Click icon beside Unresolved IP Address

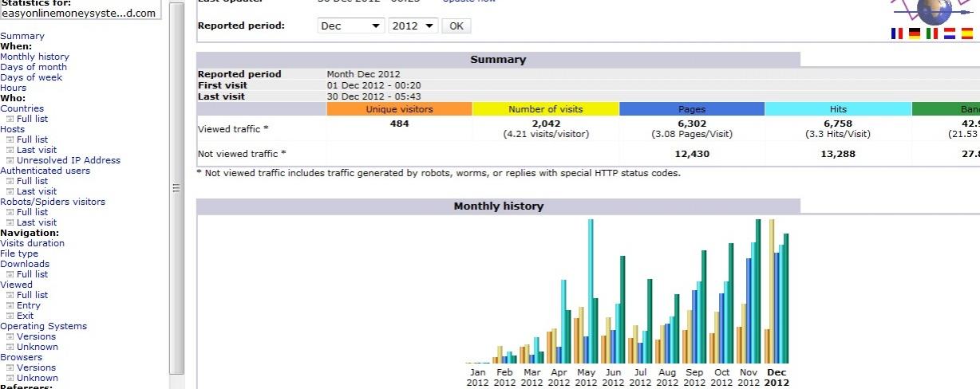pyautogui.click(x=10, y=160)
